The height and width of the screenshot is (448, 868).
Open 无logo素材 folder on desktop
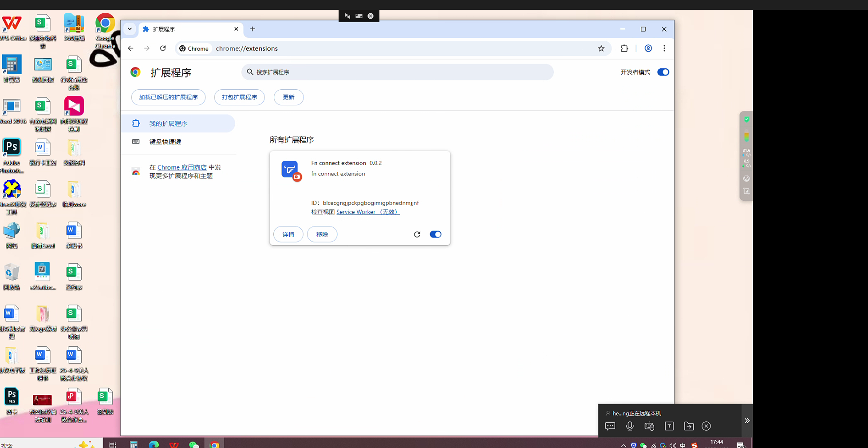coord(43,318)
